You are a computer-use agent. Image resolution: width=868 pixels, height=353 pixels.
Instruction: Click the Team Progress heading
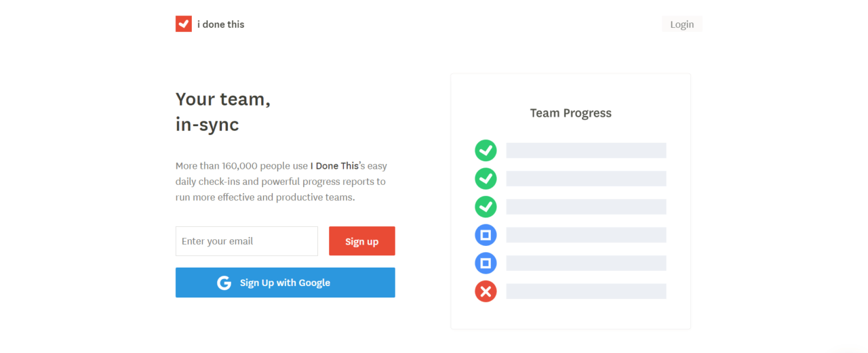[570, 113]
